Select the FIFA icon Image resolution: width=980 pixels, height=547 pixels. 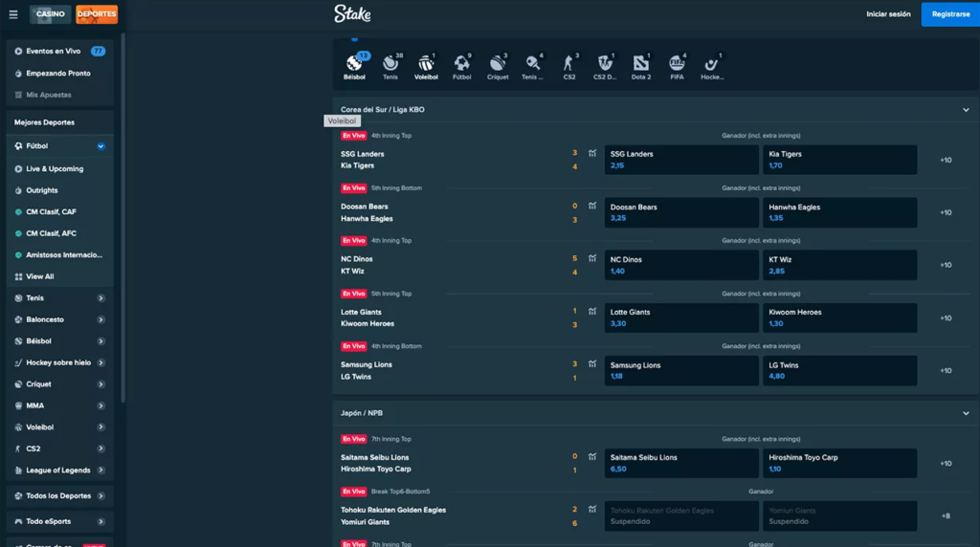[677, 66]
